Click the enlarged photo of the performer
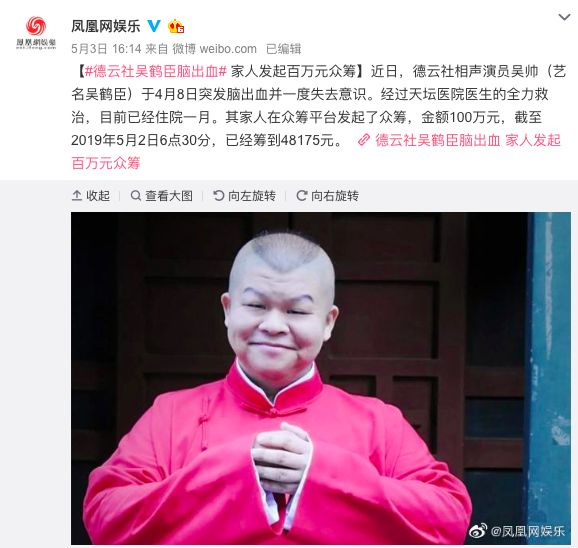578x548 pixels. point(321,378)
